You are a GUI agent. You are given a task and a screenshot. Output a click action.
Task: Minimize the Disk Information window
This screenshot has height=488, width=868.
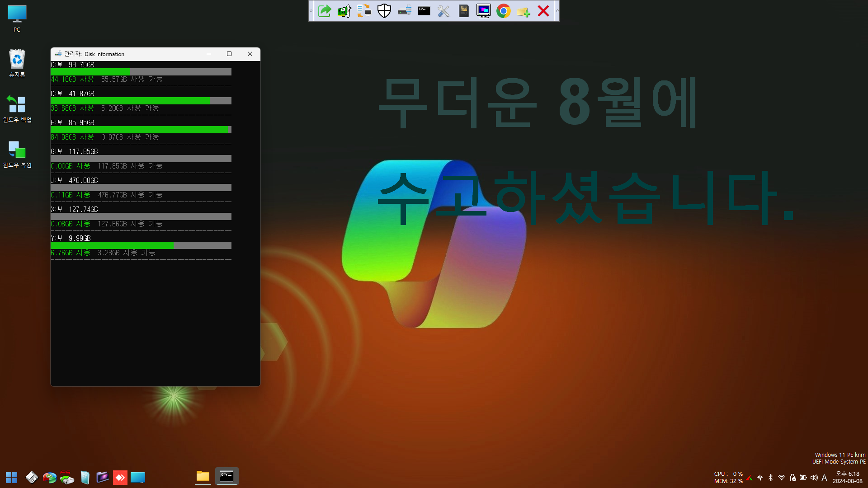click(x=209, y=54)
